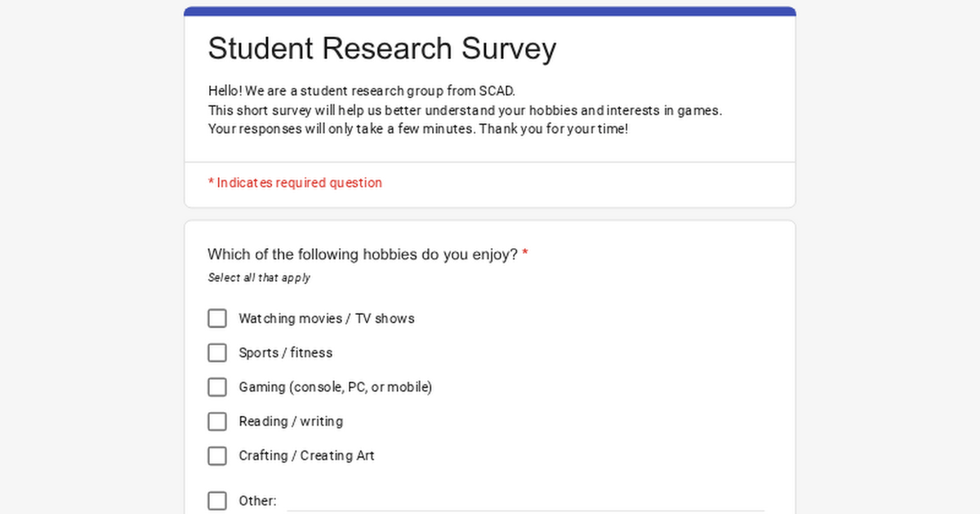
Task: Click the "Reading / writing" label text
Action: coord(290,421)
